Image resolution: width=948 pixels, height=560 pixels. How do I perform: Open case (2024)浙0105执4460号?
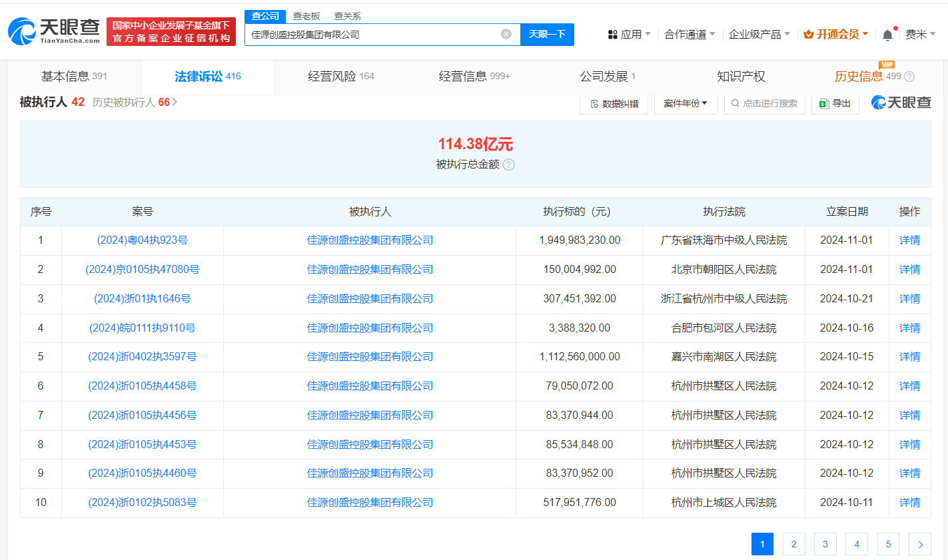143,473
